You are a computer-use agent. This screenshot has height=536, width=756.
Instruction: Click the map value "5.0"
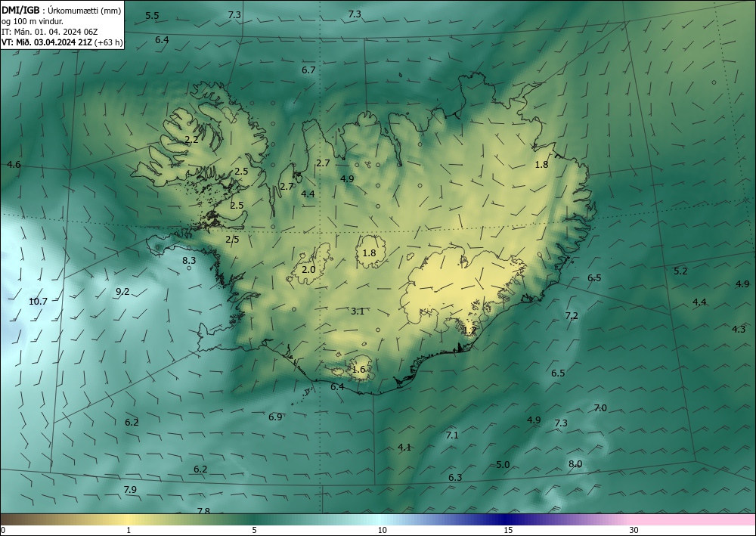[503, 465]
